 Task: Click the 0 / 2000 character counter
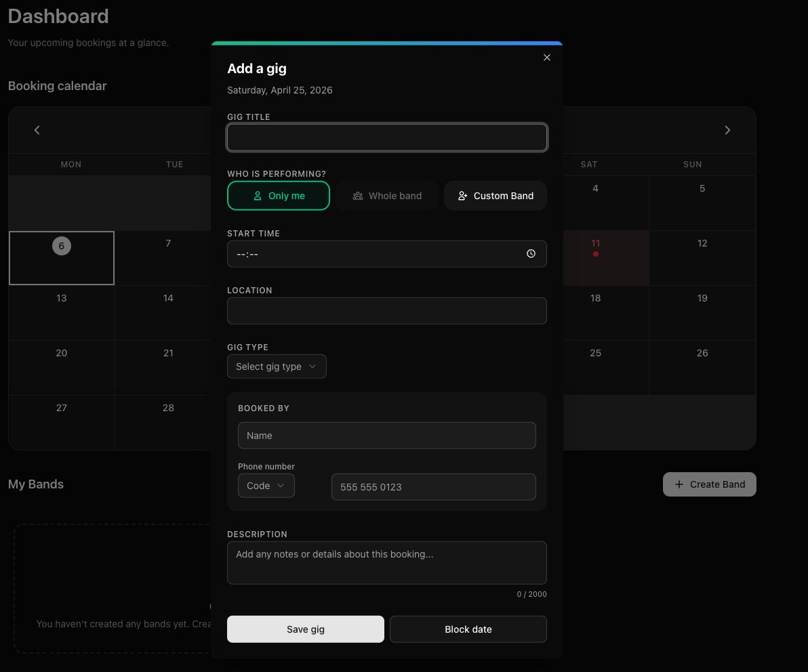tap(532, 594)
